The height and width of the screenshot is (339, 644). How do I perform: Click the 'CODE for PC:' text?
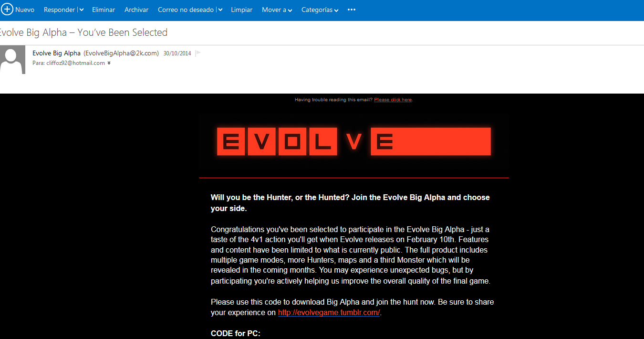[x=236, y=333]
